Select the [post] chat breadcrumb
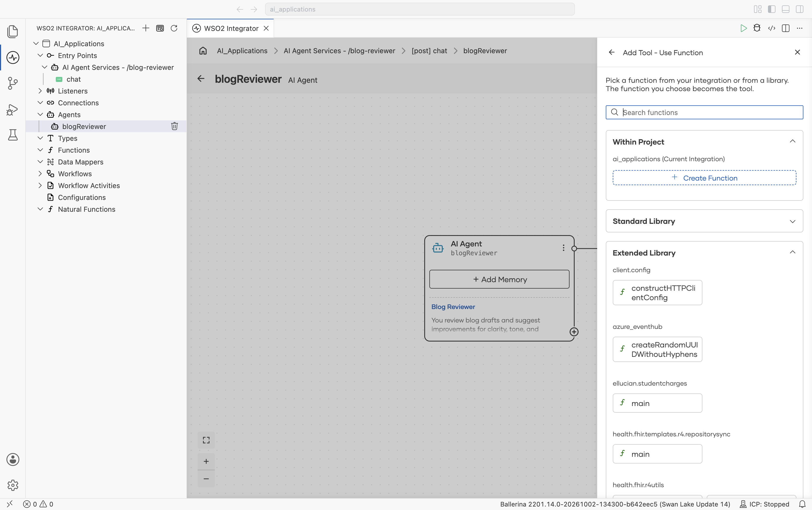Screen dimensions: 812x510 tap(429, 51)
